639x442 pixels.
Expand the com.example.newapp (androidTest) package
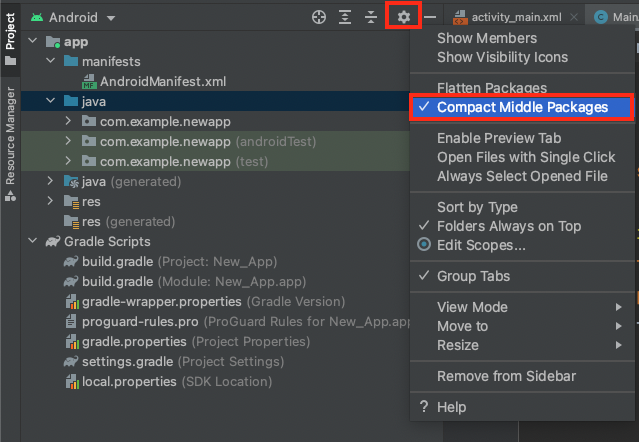(68, 141)
